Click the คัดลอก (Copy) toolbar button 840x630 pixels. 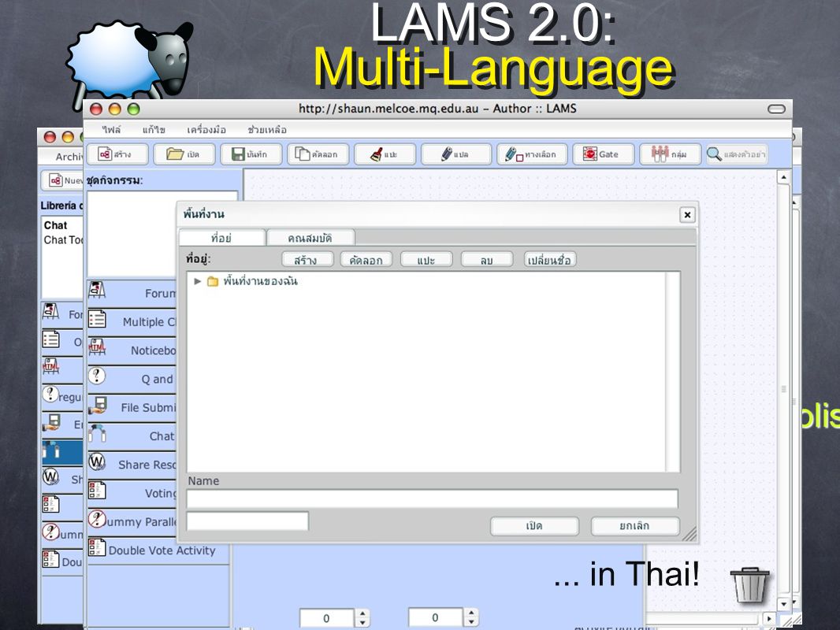tap(318, 154)
